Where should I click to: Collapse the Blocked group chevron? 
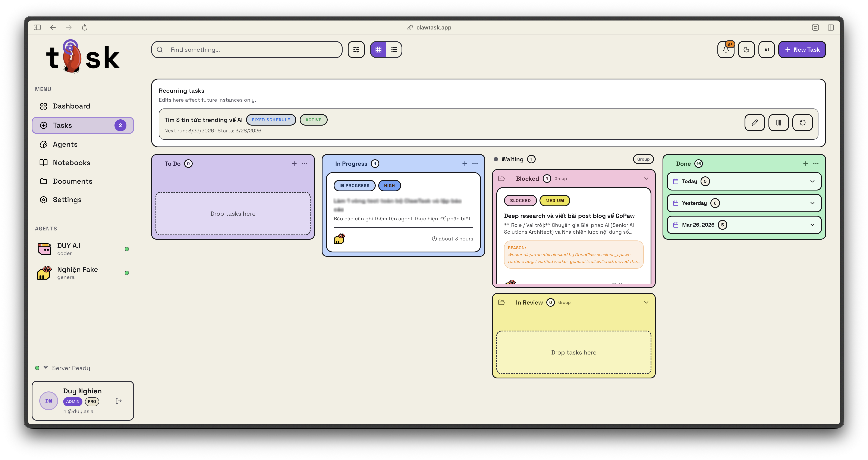pos(646,179)
